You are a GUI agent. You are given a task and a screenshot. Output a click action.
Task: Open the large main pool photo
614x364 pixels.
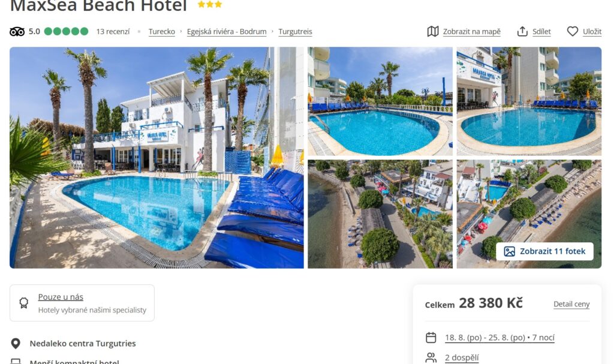point(156,158)
